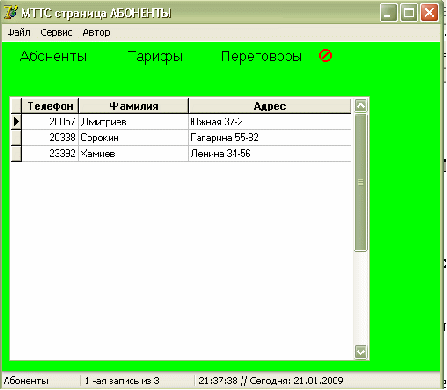Click the Фамилия column header
Image resolution: width=447 pixels, height=390 pixels.
click(134, 106)
